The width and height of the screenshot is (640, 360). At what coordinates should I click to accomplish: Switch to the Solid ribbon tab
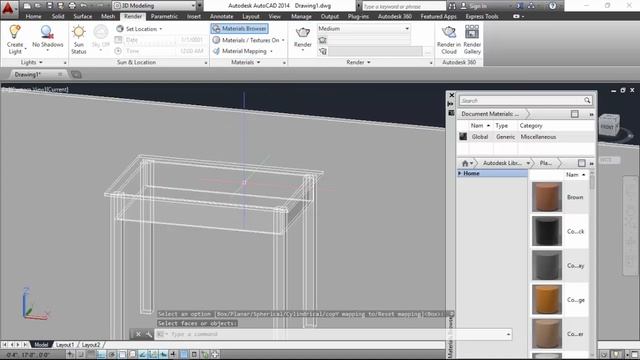[58, 16]
